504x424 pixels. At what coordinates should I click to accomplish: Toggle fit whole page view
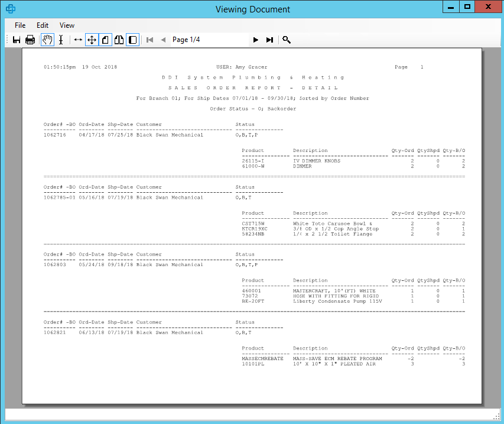92,40
